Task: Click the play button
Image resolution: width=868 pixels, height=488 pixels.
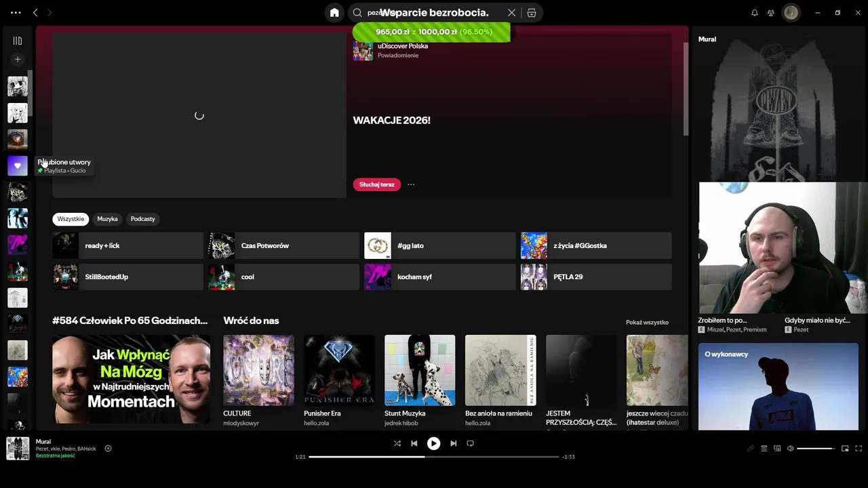Action: pos(433,443)
